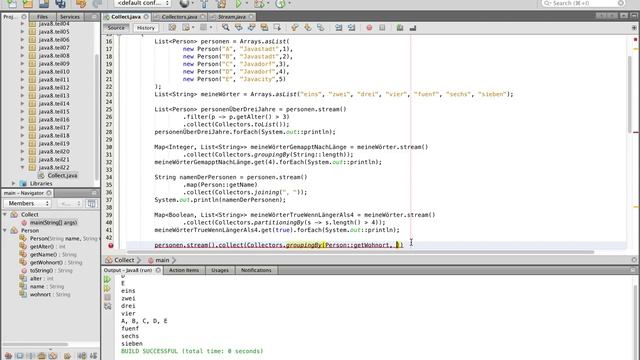Screen dimensions: 640x360
Task: Click the Previous Bookmark icon
Action: point(295,28)
